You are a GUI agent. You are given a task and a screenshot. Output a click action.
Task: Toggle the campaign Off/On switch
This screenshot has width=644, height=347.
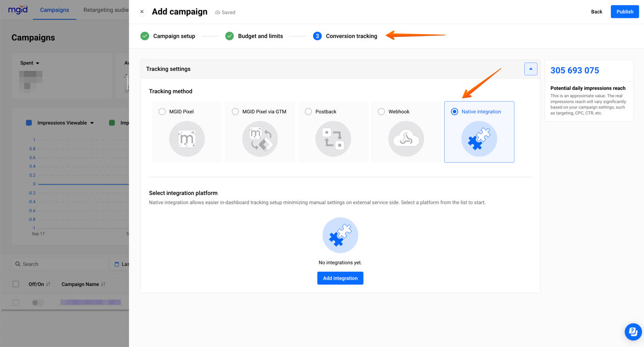(x=37, y=303)
